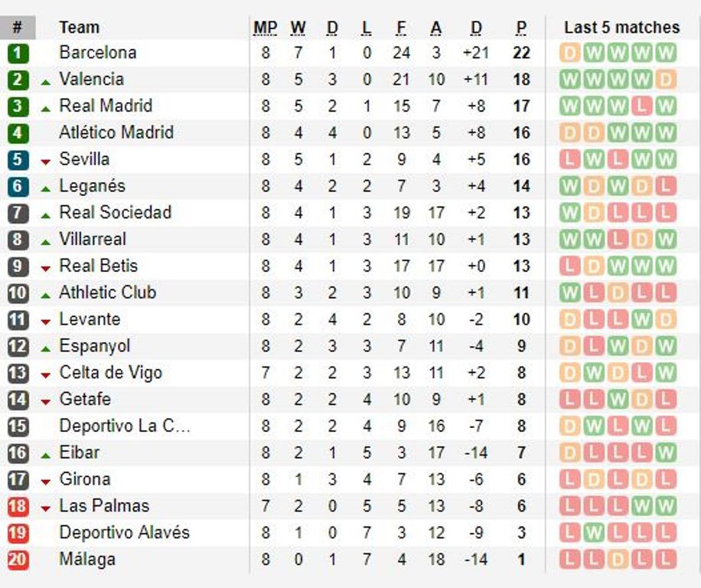
Task: Open the Atlético Madrid team link
Action: (116, 132)
